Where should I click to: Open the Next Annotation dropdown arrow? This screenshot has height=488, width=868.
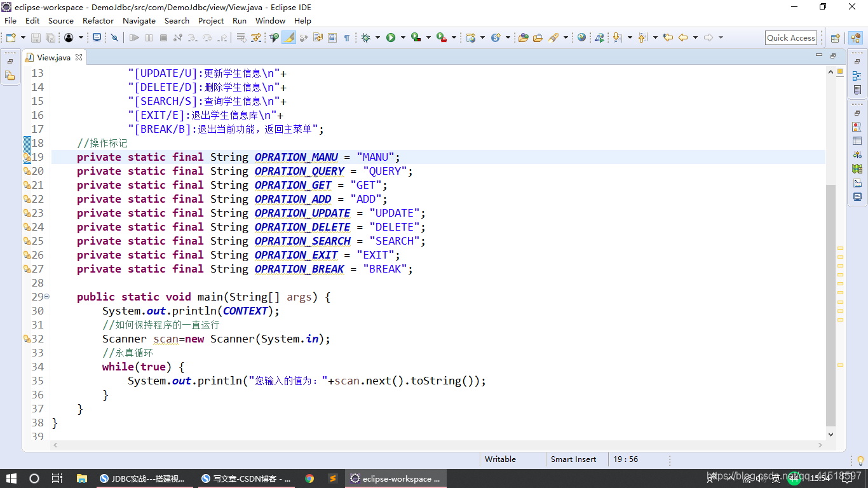(630, 38)
